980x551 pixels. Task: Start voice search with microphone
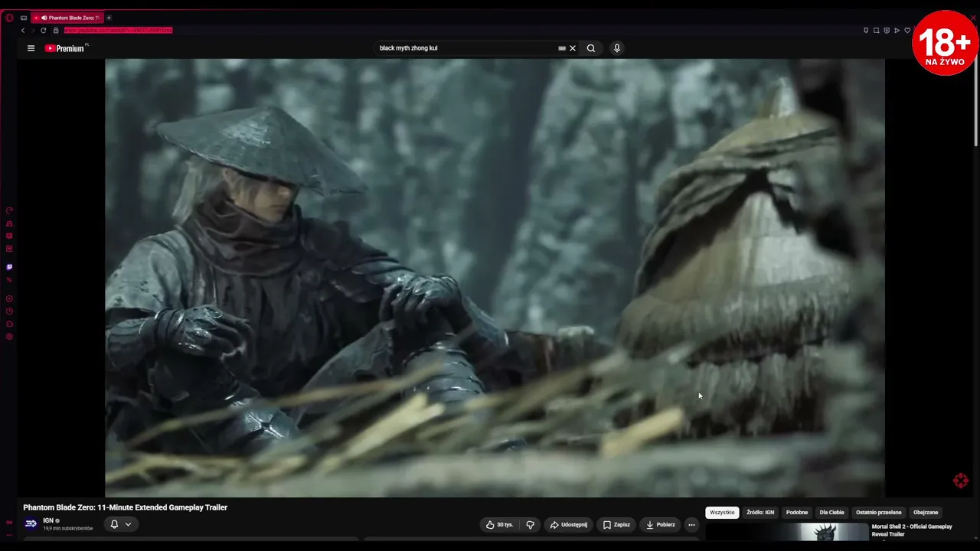coord(616,48)
